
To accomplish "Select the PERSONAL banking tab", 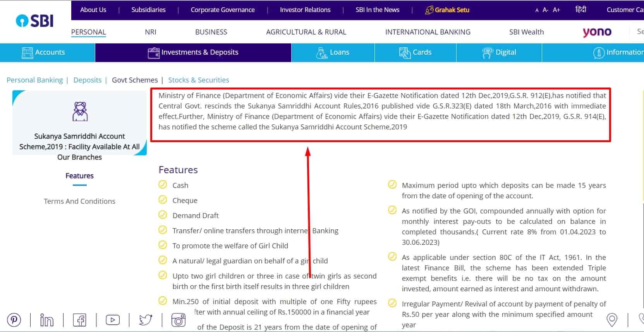I will pyautogui.click(x=88, y=32).
